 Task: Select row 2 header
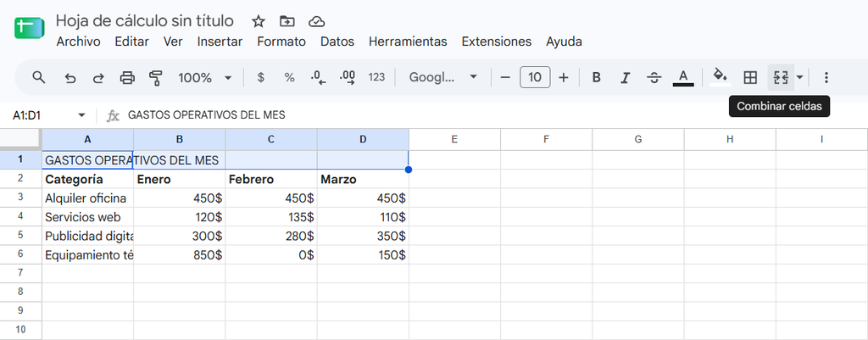point(20,179)
